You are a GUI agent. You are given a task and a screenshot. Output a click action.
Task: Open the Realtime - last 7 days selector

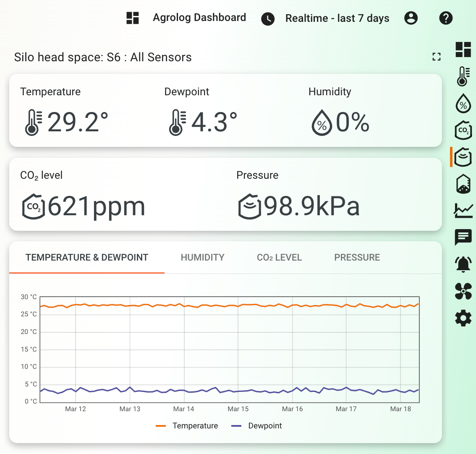click(x=325, y=18)
